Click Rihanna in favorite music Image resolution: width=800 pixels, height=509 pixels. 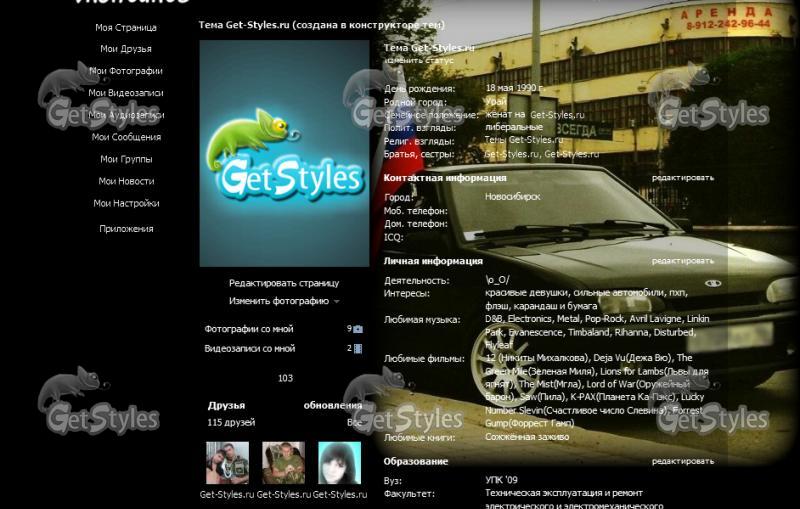(x=632, y=333)
